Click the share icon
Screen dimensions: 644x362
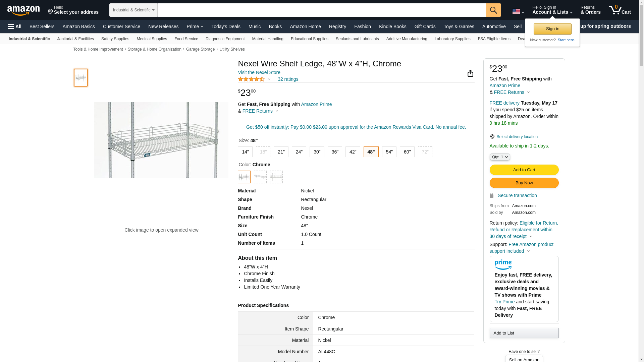click(x=470, y=73)
